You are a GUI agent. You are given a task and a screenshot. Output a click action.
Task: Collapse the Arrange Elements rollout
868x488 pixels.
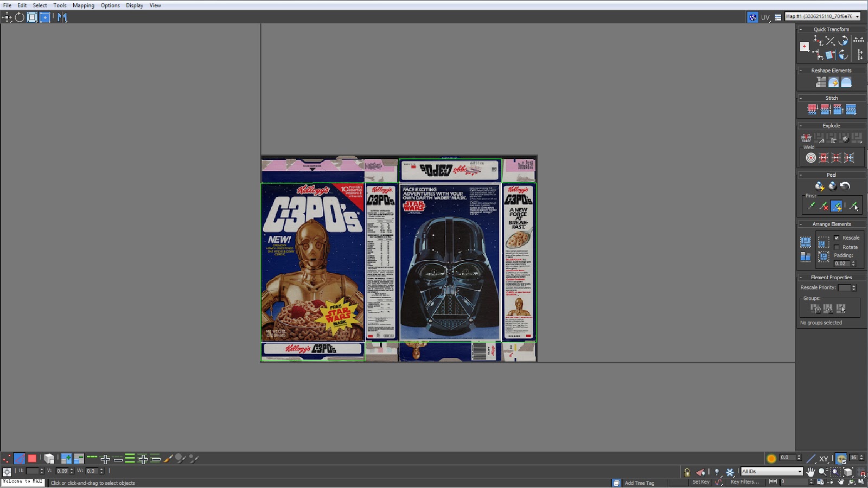[x=801, y=224]
